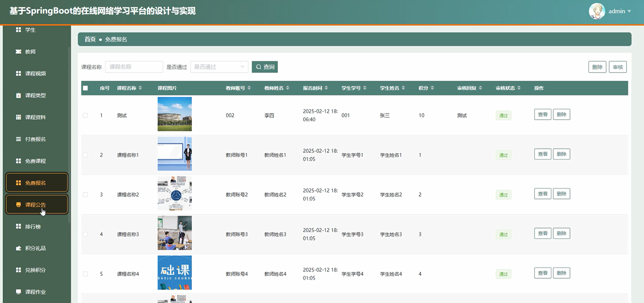Viewport: 644px width, 303px height.
Task: Open the 是否通过 dropdown filter
Action: [219, 67]
